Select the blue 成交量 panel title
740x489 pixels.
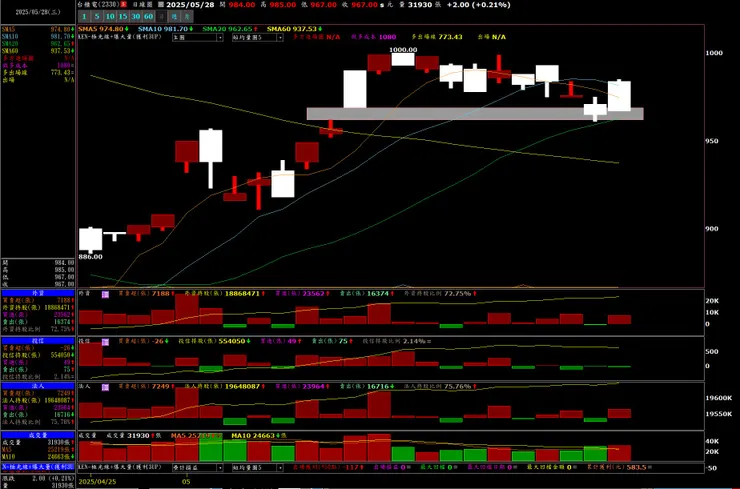click(x=38, y=435)
